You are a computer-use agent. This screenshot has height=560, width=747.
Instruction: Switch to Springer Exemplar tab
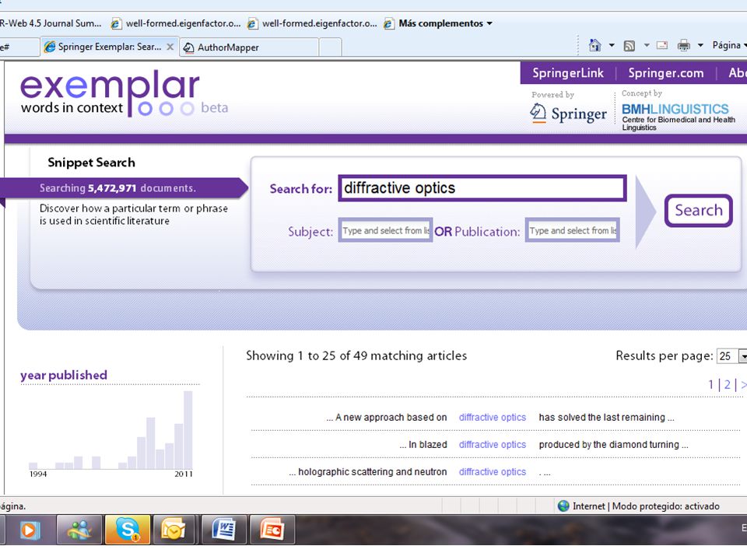109,47
